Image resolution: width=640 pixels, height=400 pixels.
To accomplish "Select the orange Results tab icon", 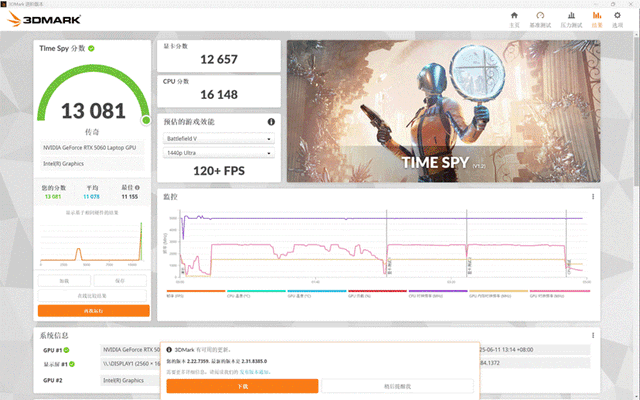I will click(x=597, y=16).
